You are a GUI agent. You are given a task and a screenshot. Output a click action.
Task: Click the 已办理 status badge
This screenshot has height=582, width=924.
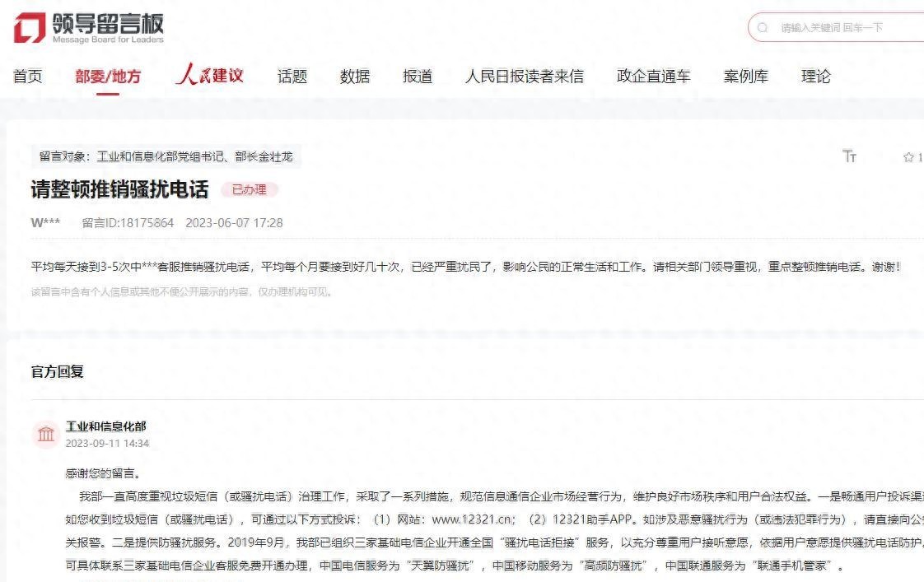pyautogui.click(x=250, y=190)
